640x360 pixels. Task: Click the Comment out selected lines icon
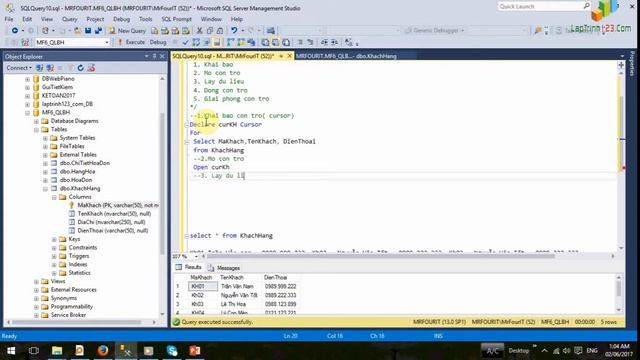coord(300,42)
